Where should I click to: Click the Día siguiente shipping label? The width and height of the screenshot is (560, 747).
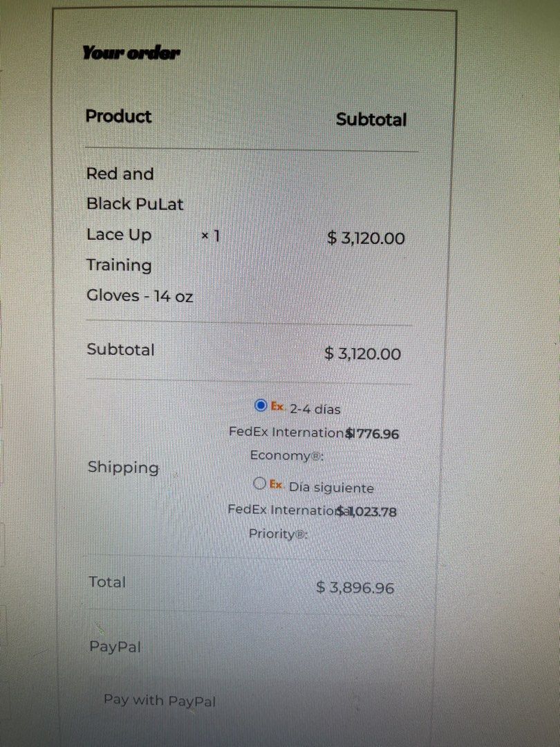click(x=331, y=488)
